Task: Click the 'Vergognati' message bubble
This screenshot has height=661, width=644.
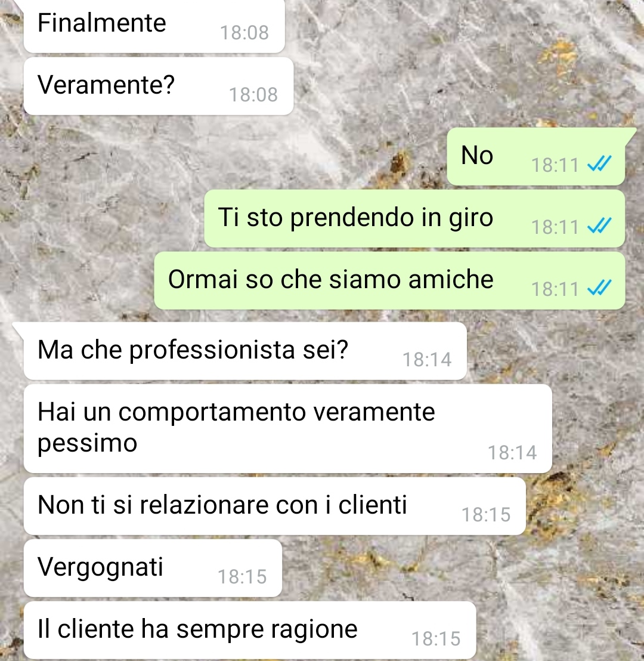Action: [x=153, y=568]
